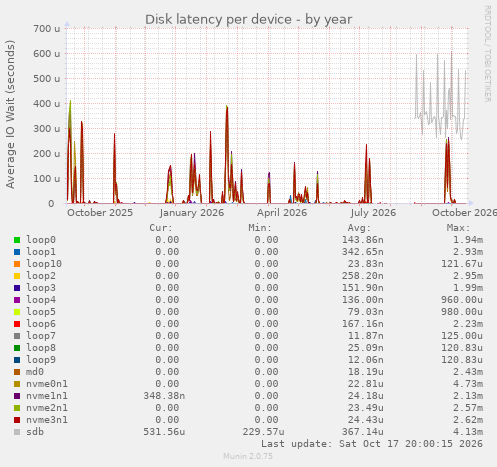Viewport: 497px width, 467px height.
Task: Click the loop6 average value 167.16n
Action: pos(363,324)
